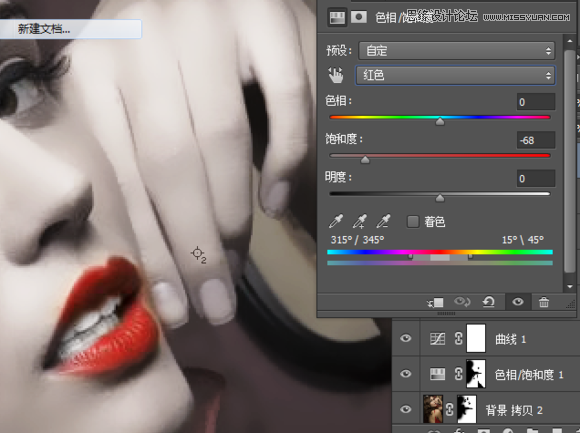Activate the on-image targeted adjustment hand tool
The height and width of the screenshot is (433, 580).
tap(336, 75)
